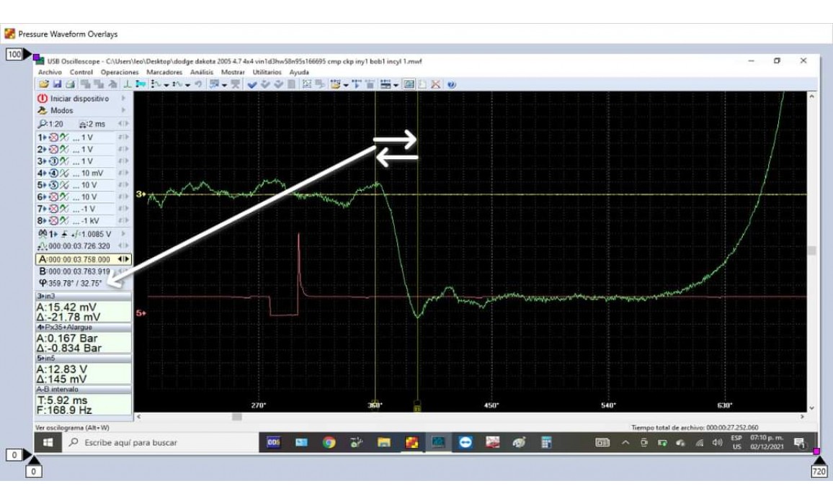Open the Marcadores menu

tap(164, 72)
